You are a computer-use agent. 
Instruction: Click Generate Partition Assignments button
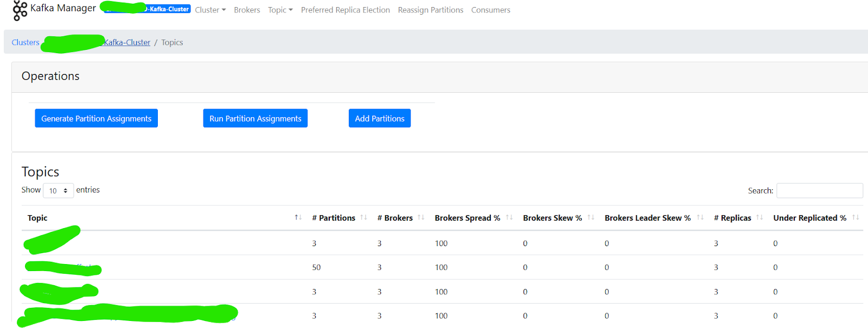(x=97, y=118)
